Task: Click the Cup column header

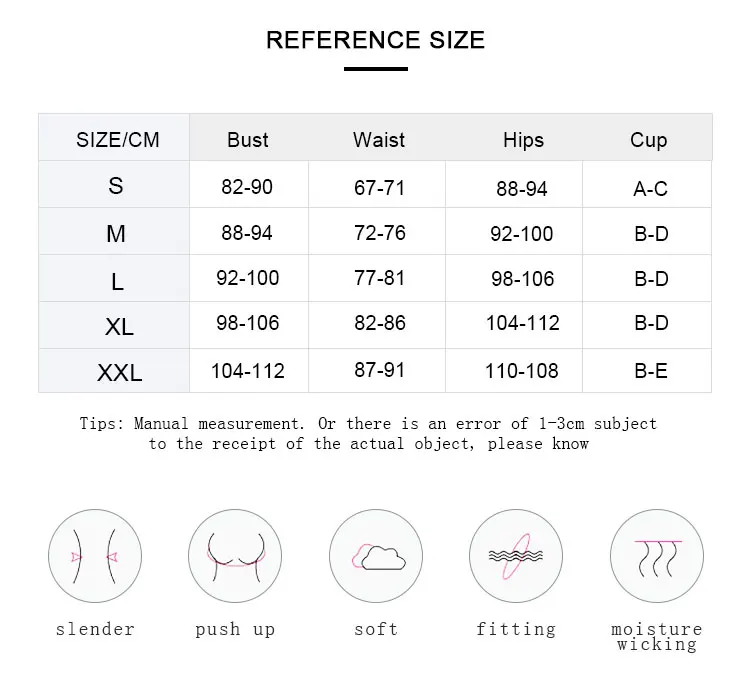Action: click(649, 140)
